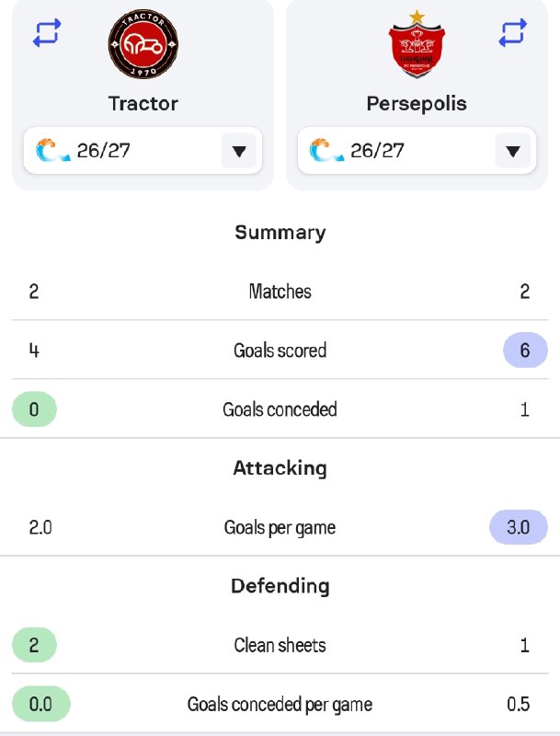Click the Persepolis team name

[x=417, y=104]
